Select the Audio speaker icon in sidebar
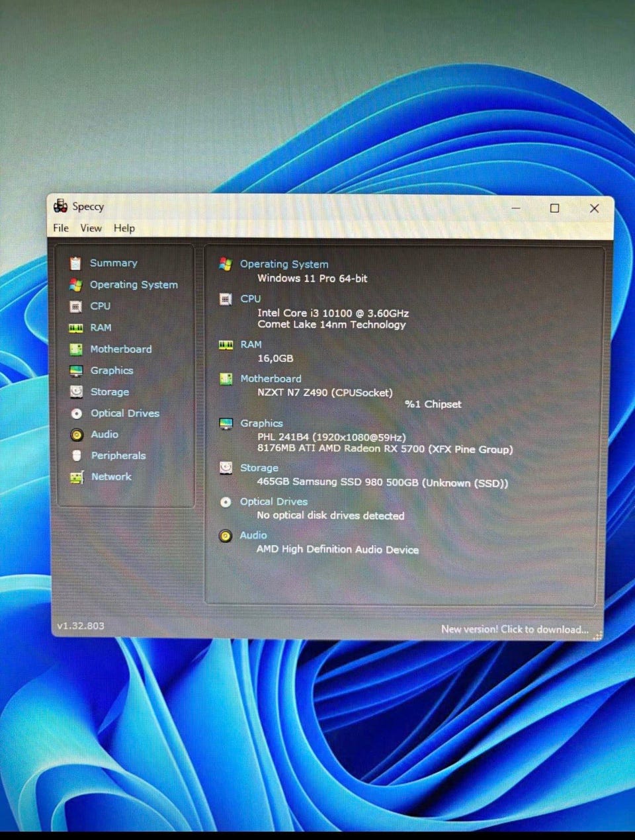635x840 pixels. coord(77,435)
